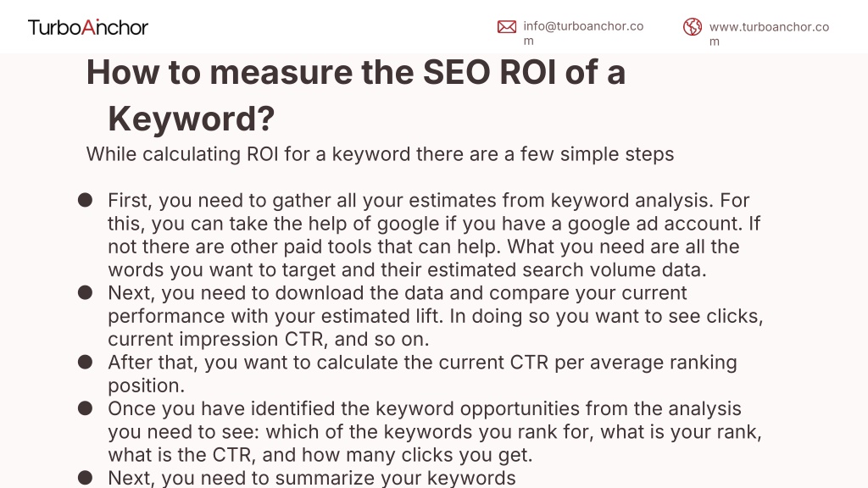
Task: Click the bullet dot before 'Next, you need to summarize'
Action: click(x=86, y=478)
